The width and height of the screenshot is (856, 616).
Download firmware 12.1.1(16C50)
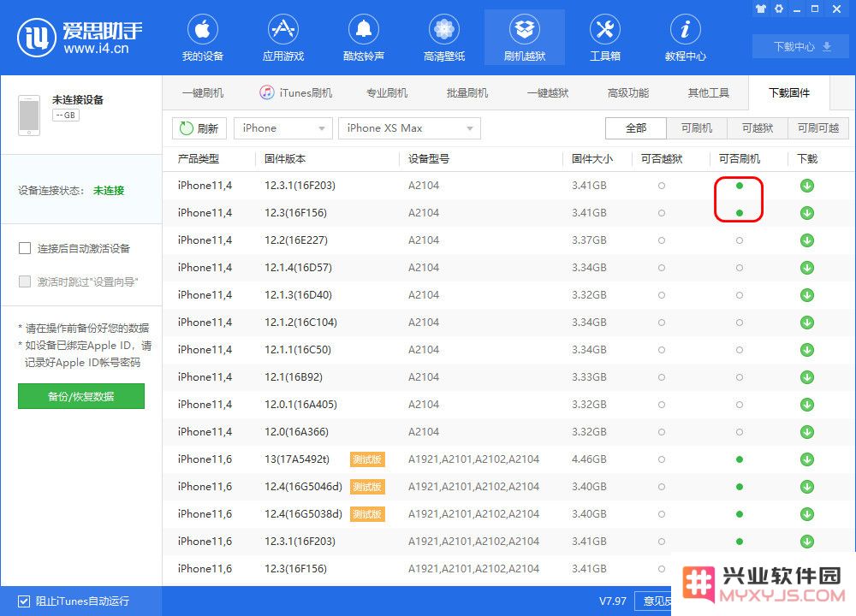click(x=807, y=350)
